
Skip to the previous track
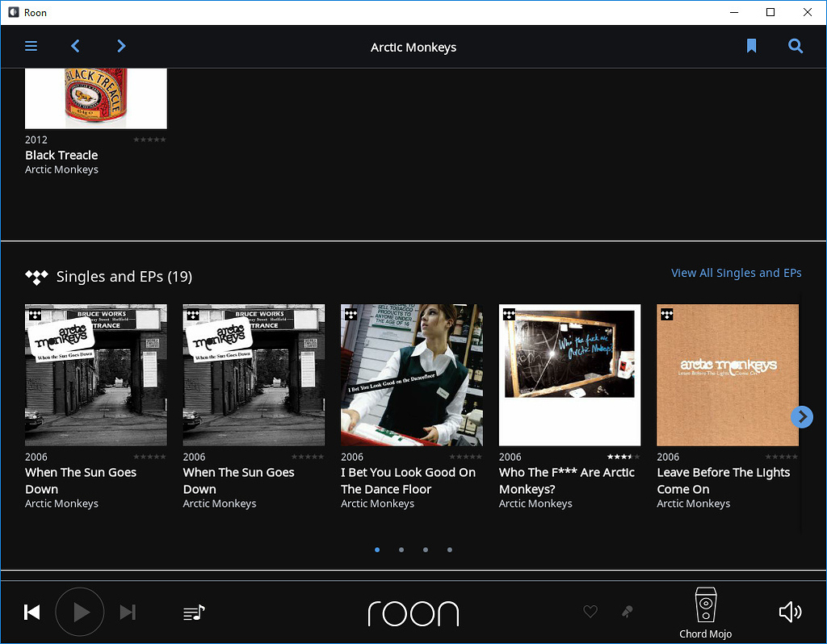point(32,612)
